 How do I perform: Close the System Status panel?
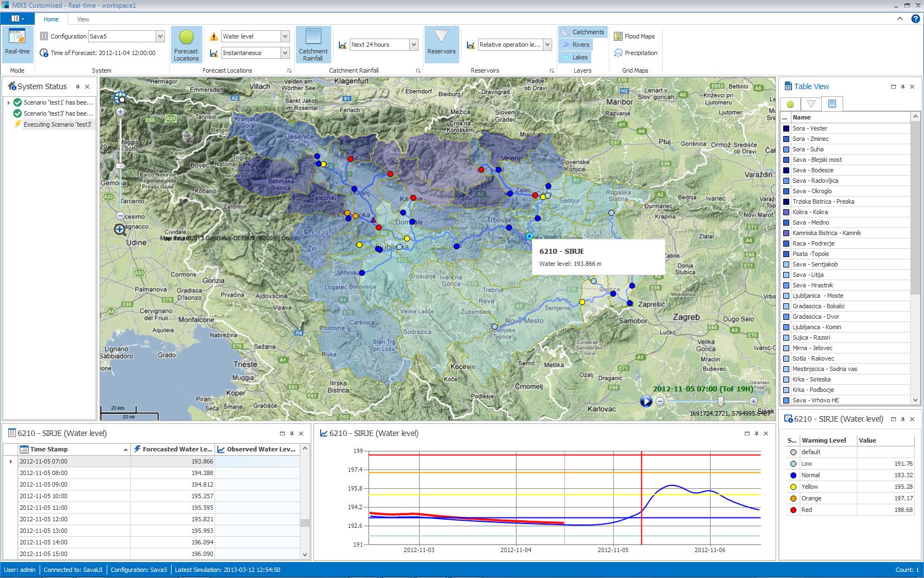pos(87,86)
